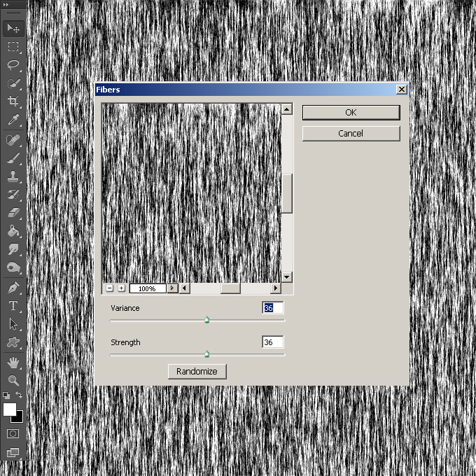
Task: Select the Brush tool
Action: click(x=13, y=158)
